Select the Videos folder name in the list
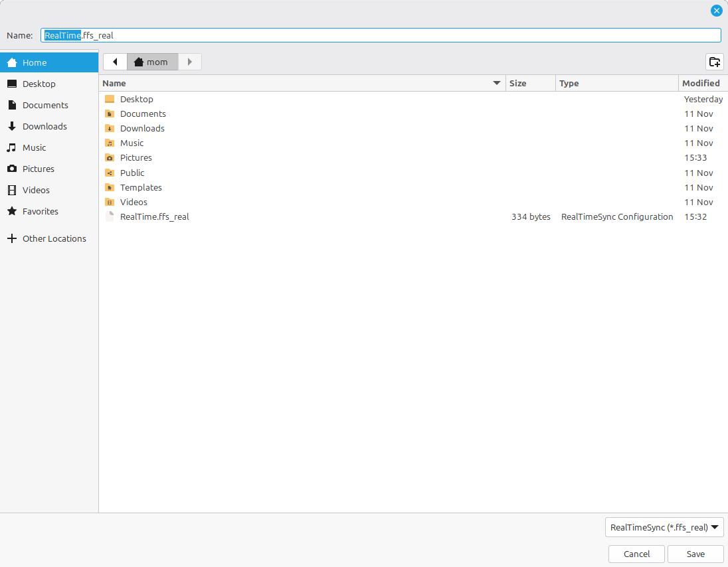Screen dimensions: 728x567 click(x=134, y=202)
